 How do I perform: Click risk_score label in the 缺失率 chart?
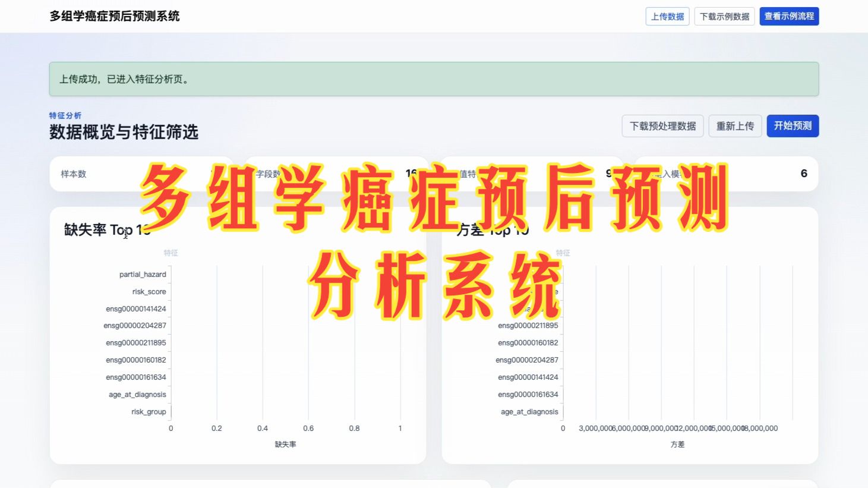(x=149, y=292)
